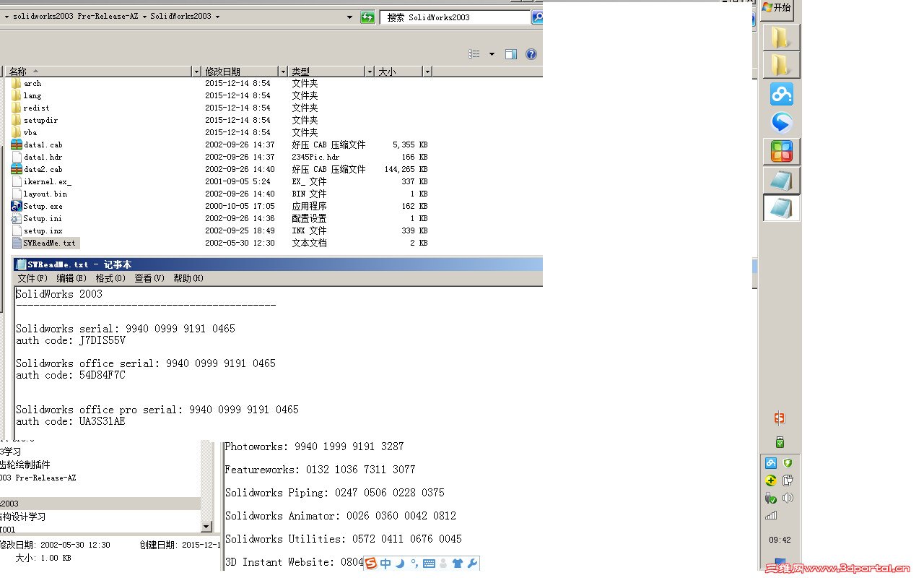Select the Setup.exe application icon
This screenshot has width=924, height=578.
[17, 206]
